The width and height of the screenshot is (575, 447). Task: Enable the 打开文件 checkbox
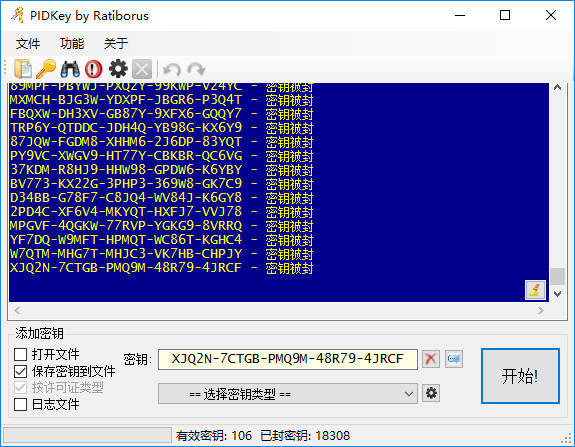click(x=21, y=355)
